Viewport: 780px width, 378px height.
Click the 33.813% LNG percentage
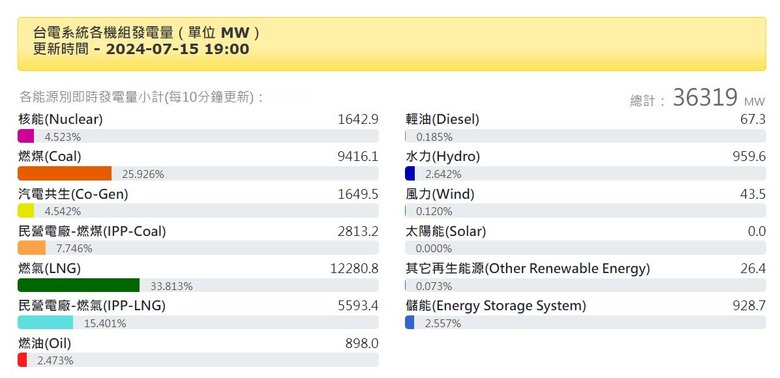click(x=171, y=286)
